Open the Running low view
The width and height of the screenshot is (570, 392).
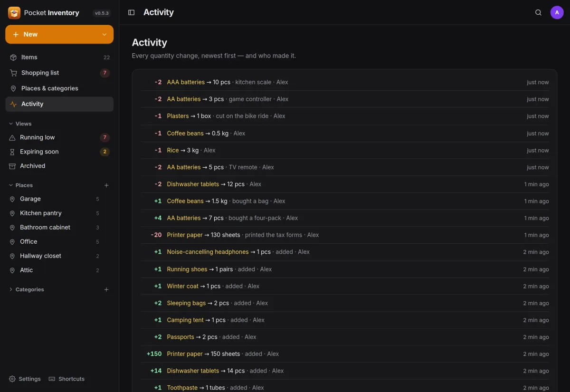(59, 137)
